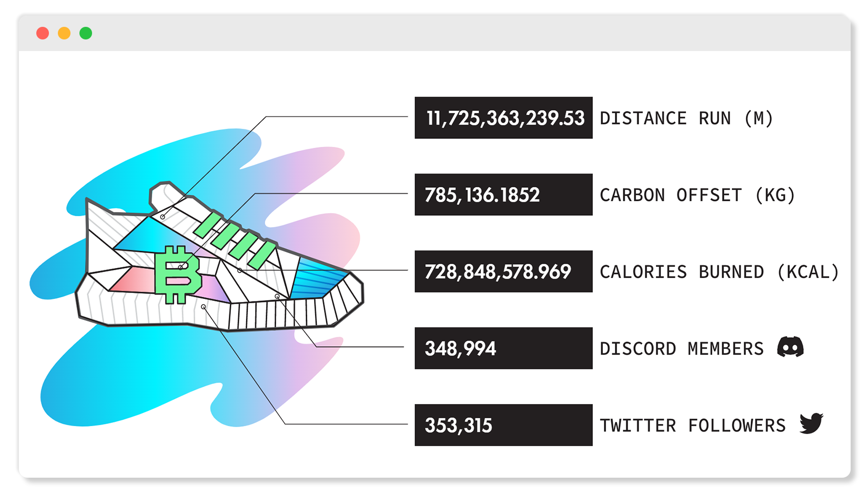Viewport: 868px width, 494px height.
Task: Click the green maximize window dot
Action: (86, 34)
